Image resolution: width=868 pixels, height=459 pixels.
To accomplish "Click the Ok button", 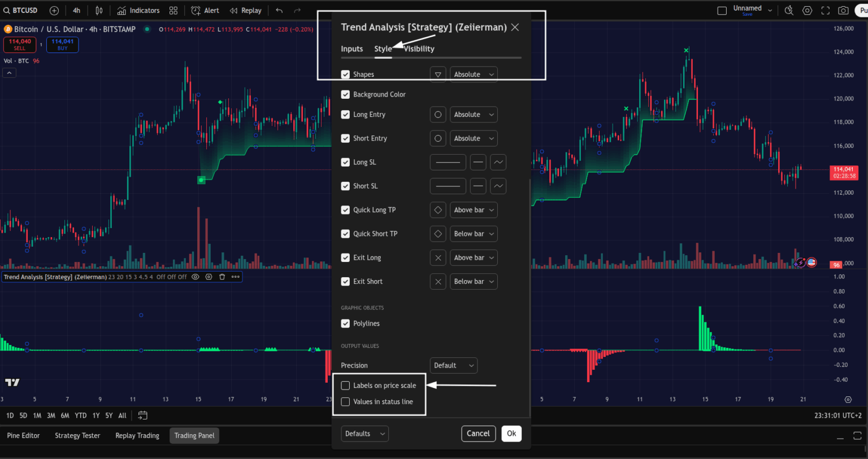I will click(x=511, y=434).
